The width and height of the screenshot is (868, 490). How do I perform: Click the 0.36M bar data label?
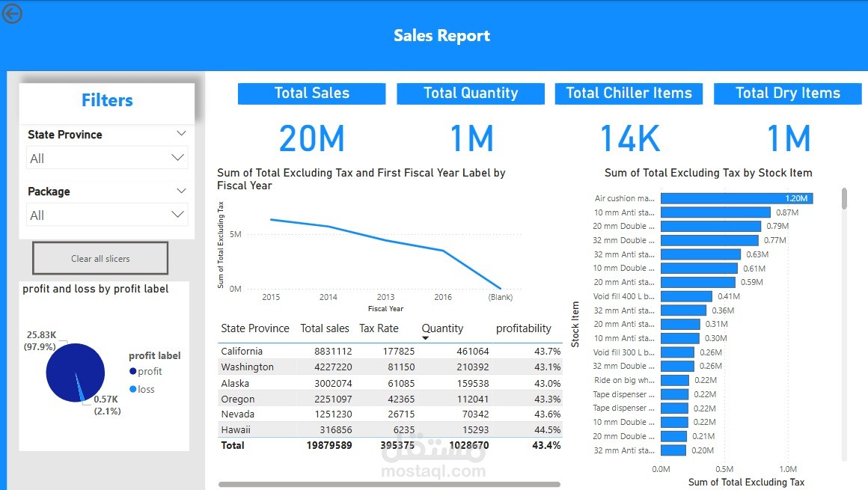(722, 310)
